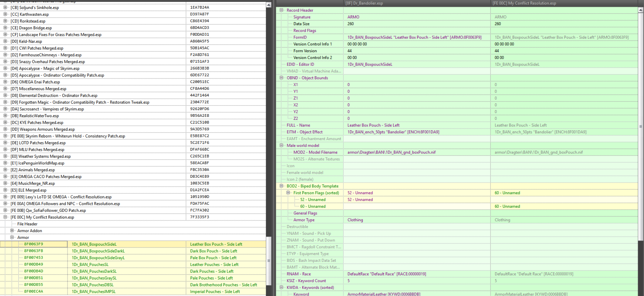Select the EDID - Editor ID row
Viewport: 644px width, 296px height.
pyautogui.click(x=300, y=64)
